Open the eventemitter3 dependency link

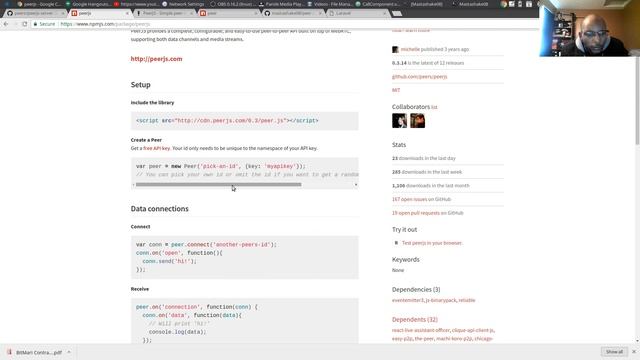[408, 300]
